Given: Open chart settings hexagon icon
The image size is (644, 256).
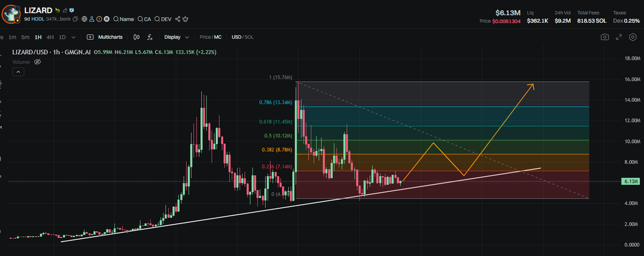Looking at the screenshot, I should (632, 37).
